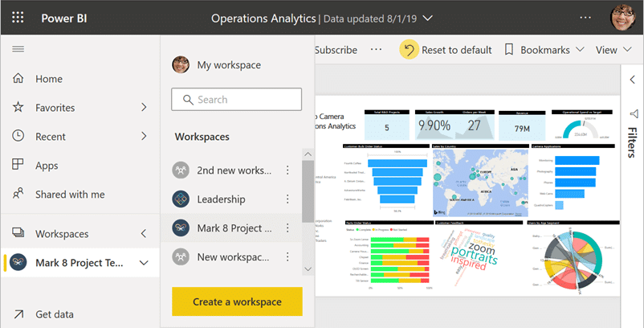Click Create a workspace button
The height and width of the screenshot is (328, 644).
[237, 301]
